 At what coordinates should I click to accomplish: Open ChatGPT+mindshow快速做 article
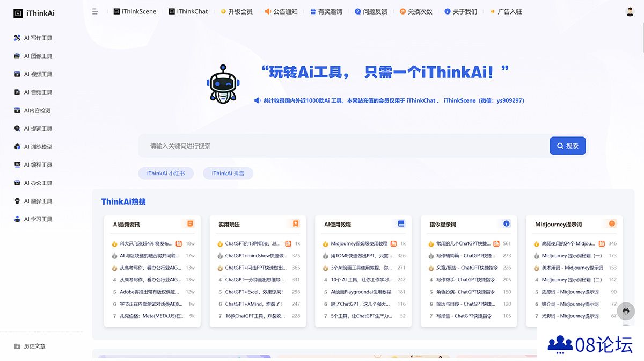257,256
